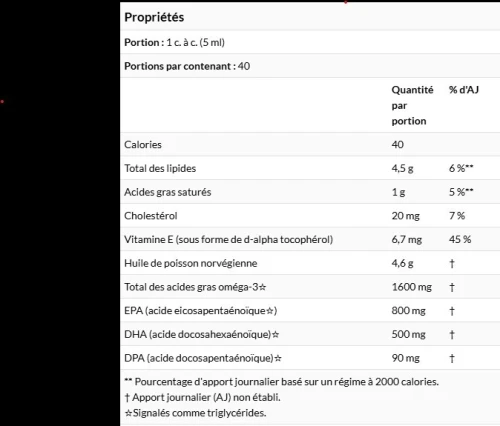Screen dimensions: 500x426
Task: Select Huile de poisson norvégienne row
Action: pos(310,263)
